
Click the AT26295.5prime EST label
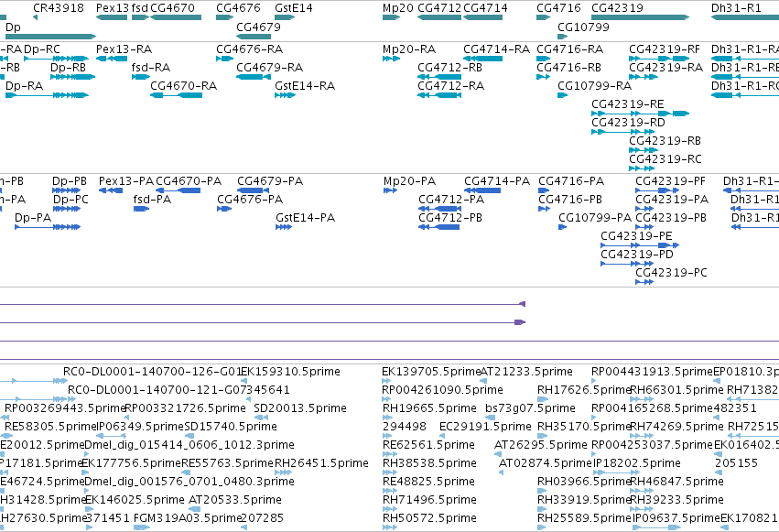[540, 445]
